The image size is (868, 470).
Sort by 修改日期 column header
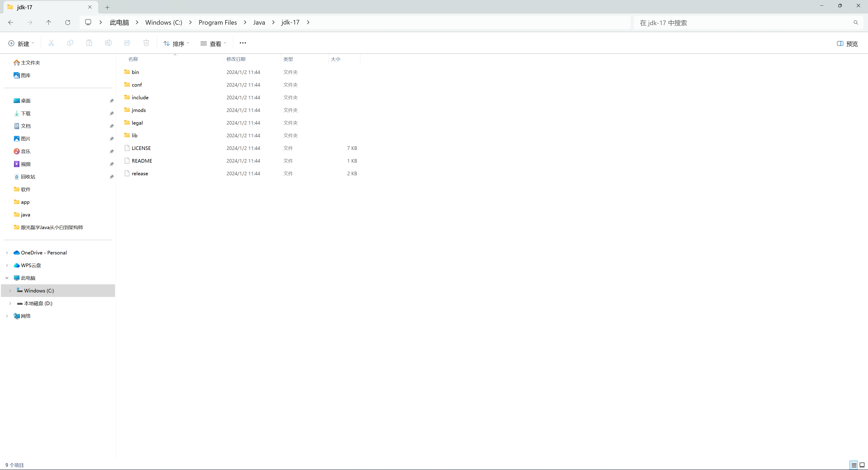[236, 59]
